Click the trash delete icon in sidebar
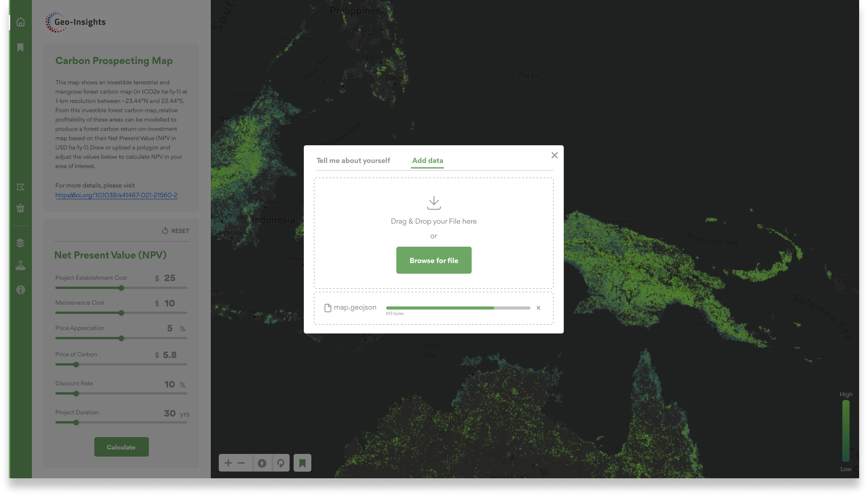 [20, 208]
